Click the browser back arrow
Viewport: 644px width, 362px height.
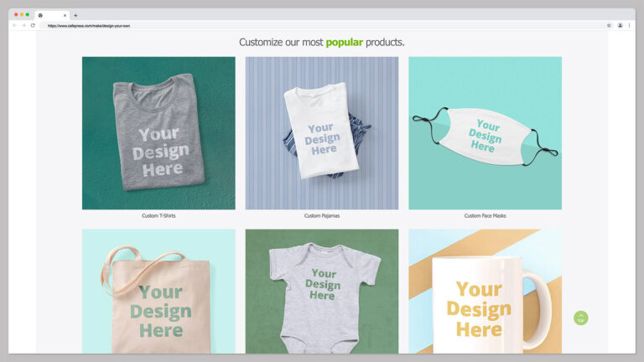(x=14, y=25)
